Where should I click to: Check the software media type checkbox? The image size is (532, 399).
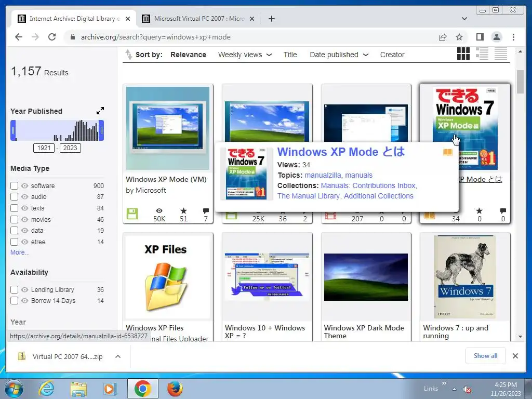click(14, 185)
